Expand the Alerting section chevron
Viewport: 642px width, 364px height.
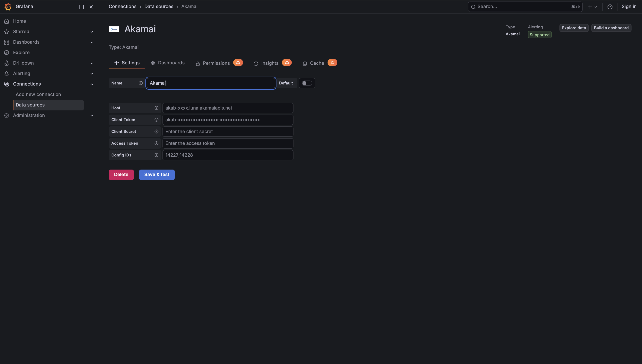[x=92, y=74]
